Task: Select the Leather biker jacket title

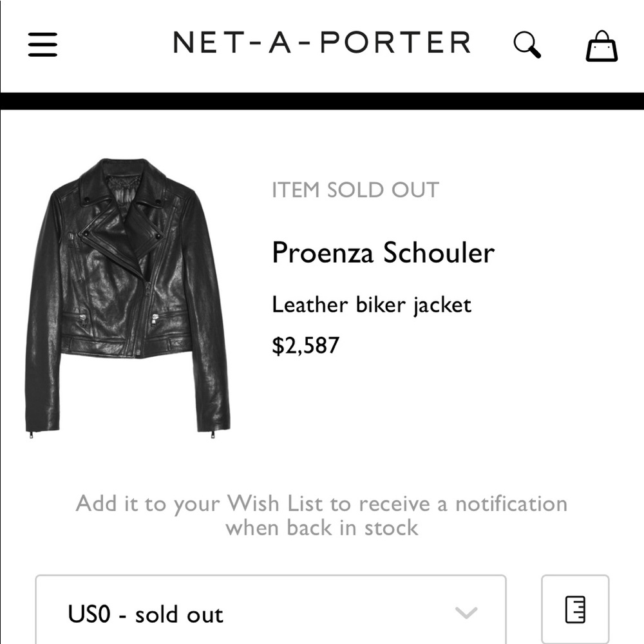Action: [x=372, y=304]
